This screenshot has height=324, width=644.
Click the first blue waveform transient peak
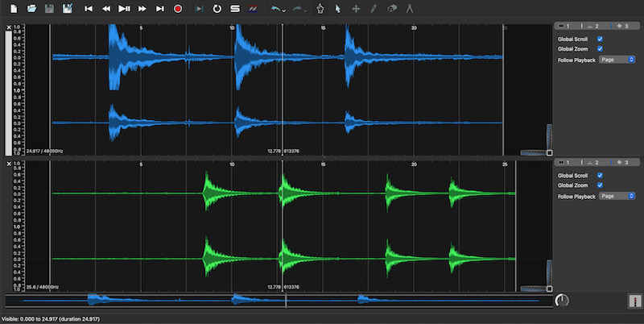[x=114, y=56]
